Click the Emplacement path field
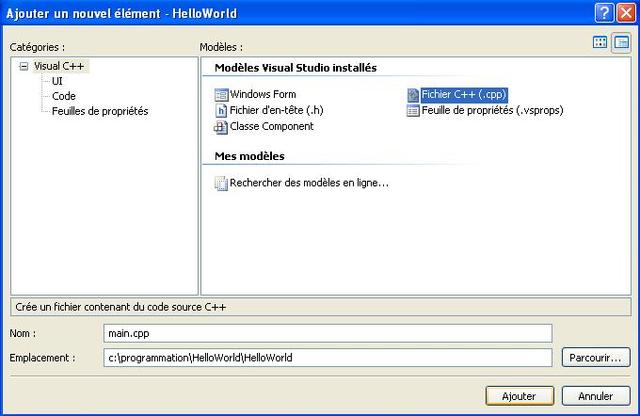 (x=327, y=357)
